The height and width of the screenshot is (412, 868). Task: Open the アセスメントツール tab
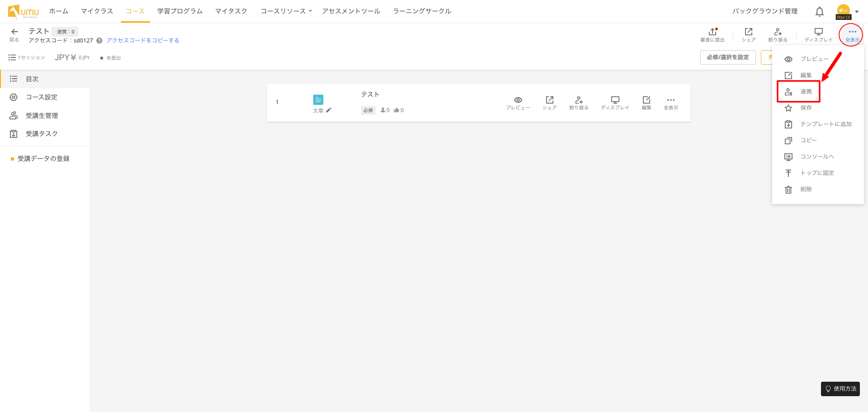pyautogui.click(x=351, y=11)
